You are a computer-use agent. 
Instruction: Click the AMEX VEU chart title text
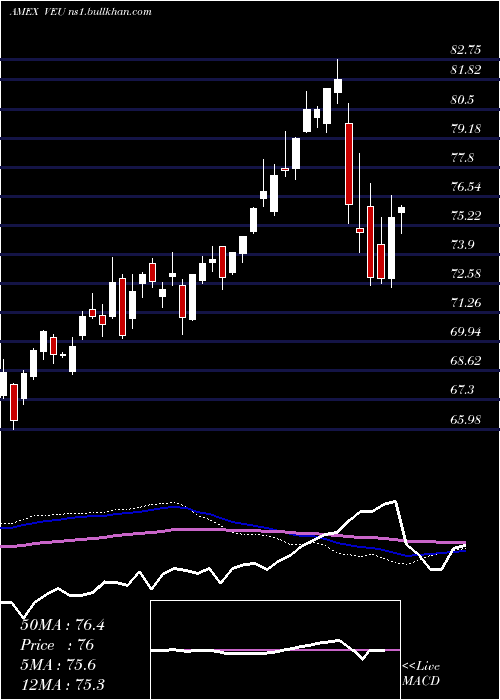(81, 12)
